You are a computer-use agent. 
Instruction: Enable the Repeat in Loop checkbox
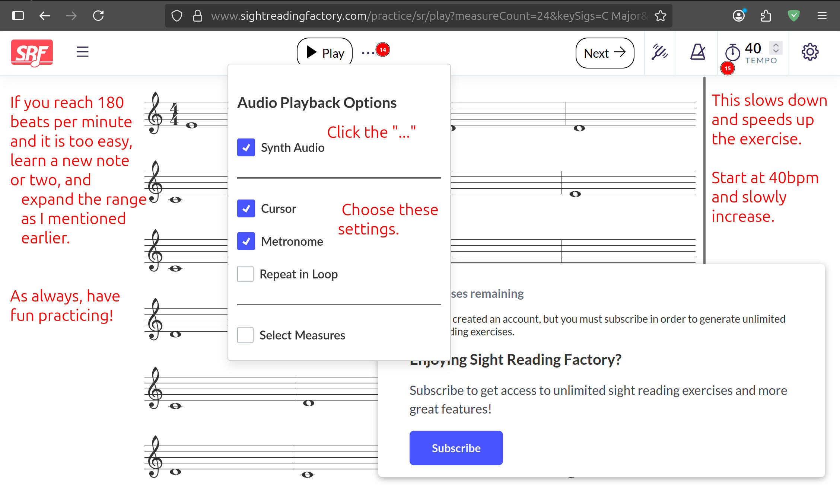tap(245, 274)
